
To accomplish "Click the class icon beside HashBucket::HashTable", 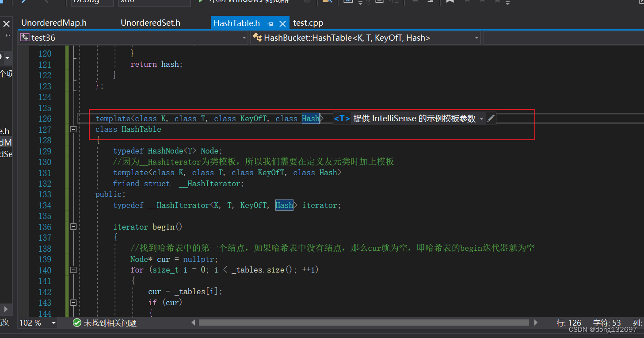I will [257, 38].
